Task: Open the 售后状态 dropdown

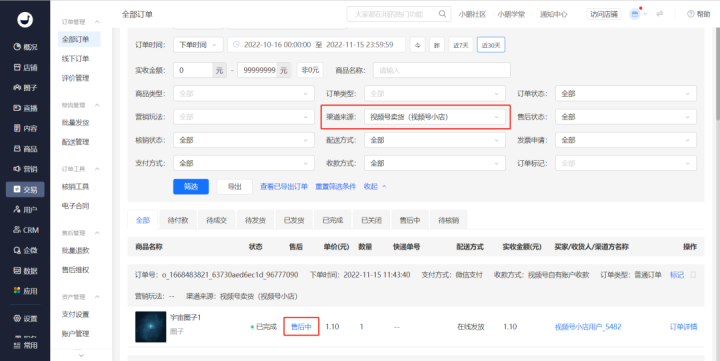Action: pos(626,117)
